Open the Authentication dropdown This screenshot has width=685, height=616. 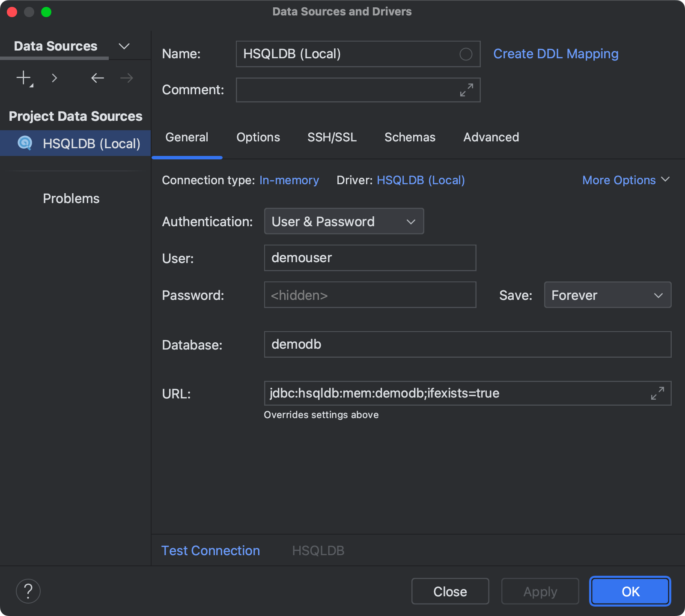coord(343,221)
